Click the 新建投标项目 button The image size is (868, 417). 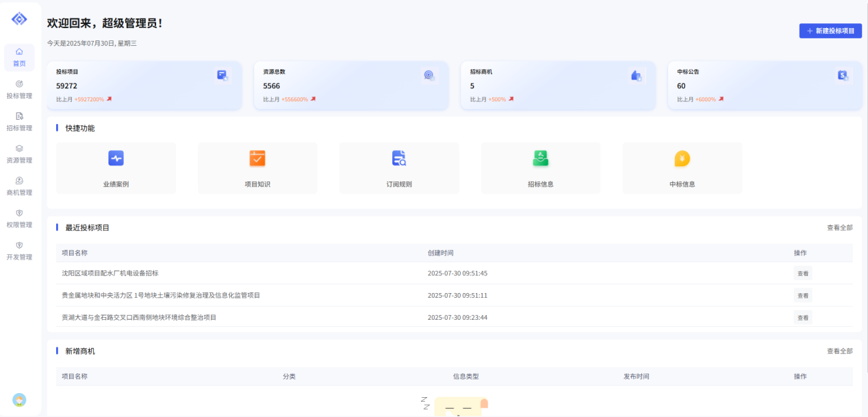click(830, 31)
